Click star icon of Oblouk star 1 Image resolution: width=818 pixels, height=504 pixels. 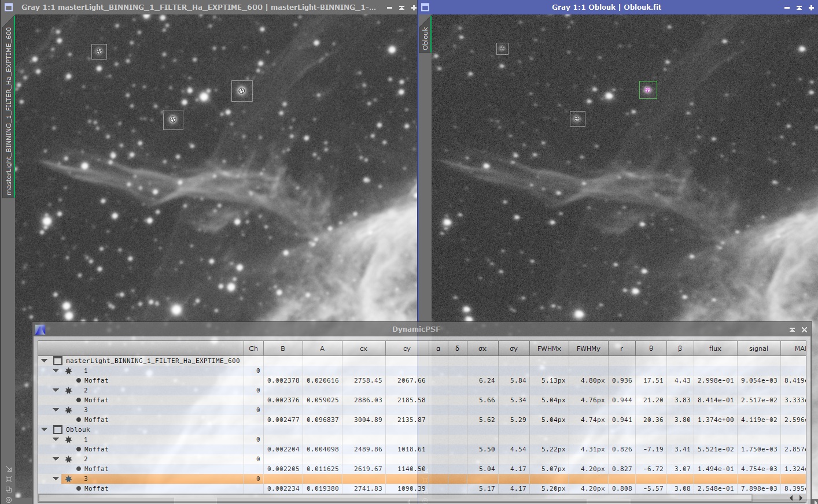pos(68,439)
